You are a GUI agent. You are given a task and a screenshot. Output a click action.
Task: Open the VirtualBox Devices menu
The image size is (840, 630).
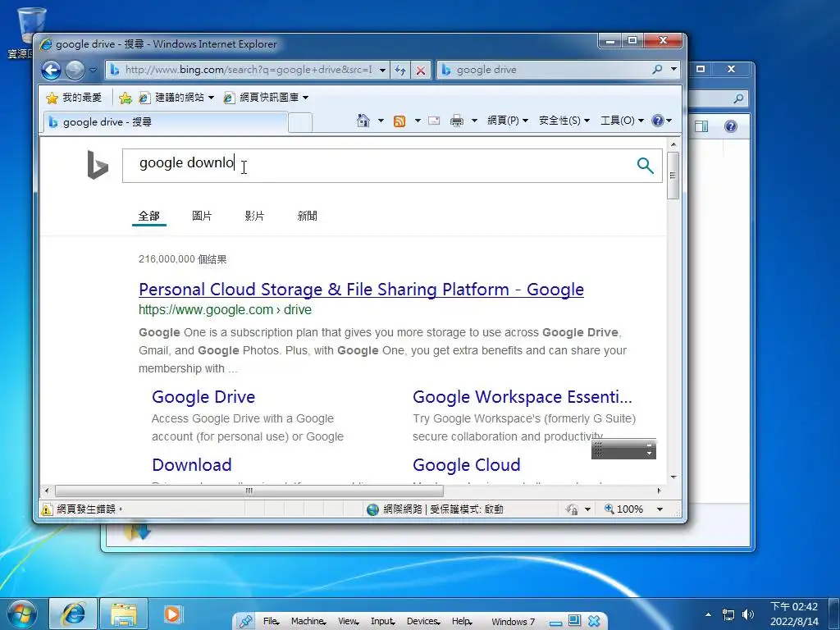(423, 622)
